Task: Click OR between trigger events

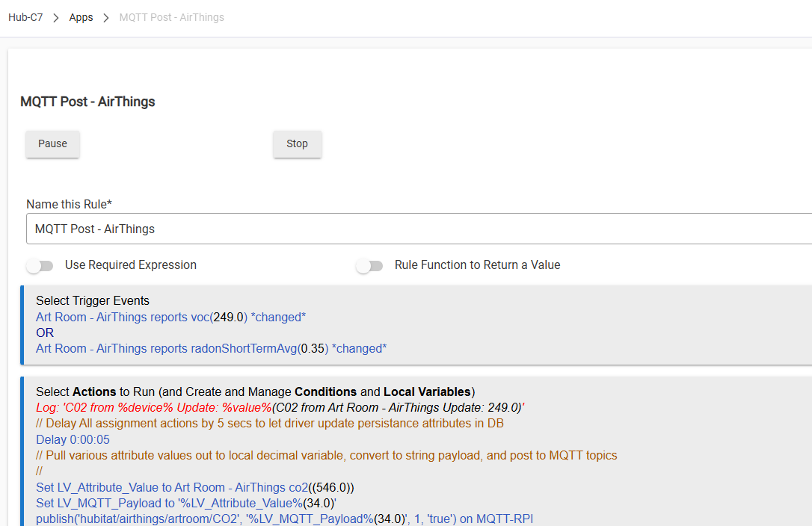Action: (x=45, y=333)
